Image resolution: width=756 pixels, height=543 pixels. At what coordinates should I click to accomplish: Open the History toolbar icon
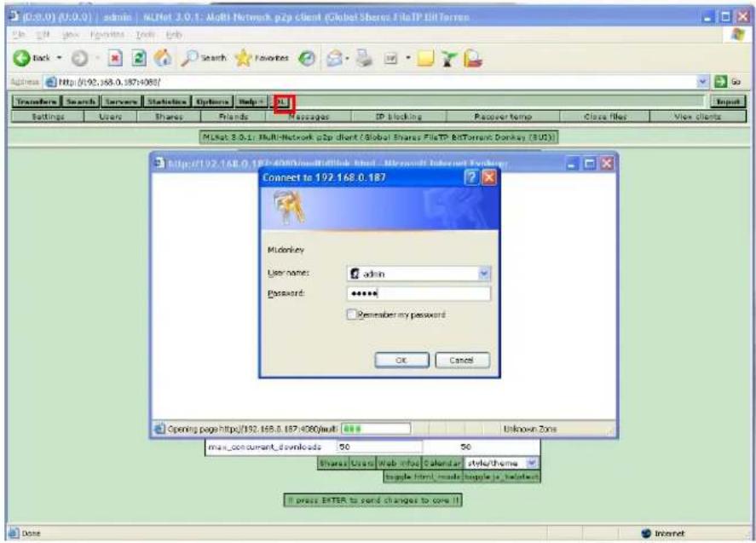coord(307,58)
